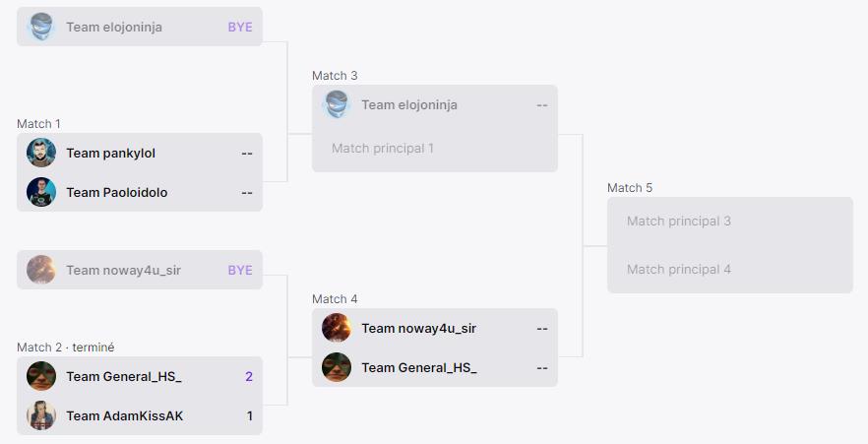Viewport: 868px width, 444px height.
Task: Click the "Match principal 4" slot in Match 5
Action: click(679, 269)
